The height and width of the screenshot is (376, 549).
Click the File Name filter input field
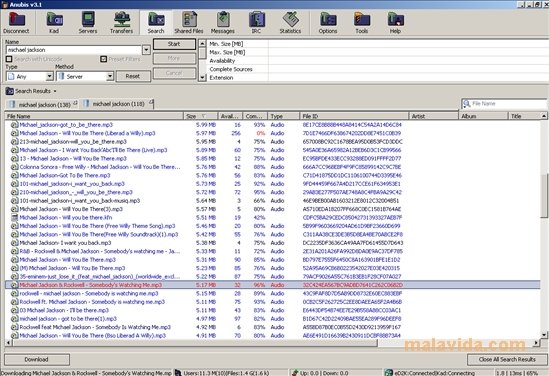tap(508, 104)
